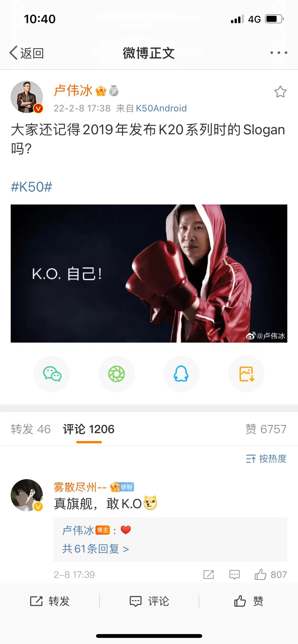Open three-dot more options menu
298x644 pixels.
click(x=279, y=53)
